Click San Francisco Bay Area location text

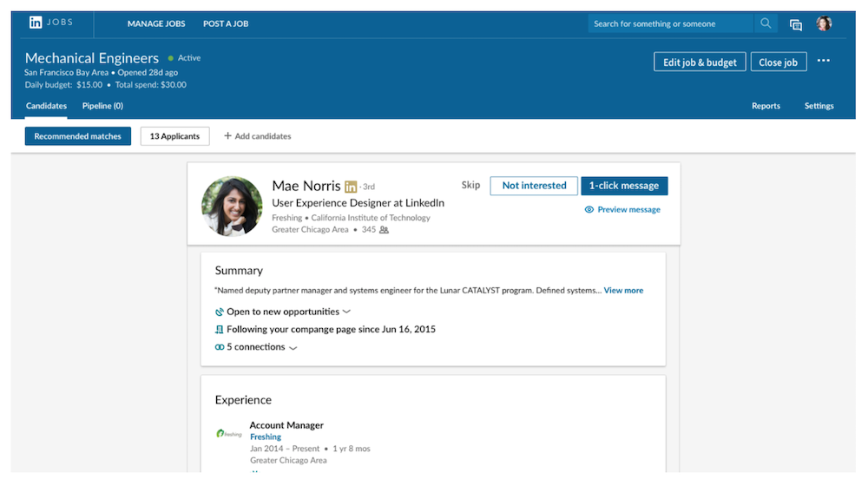67,73
